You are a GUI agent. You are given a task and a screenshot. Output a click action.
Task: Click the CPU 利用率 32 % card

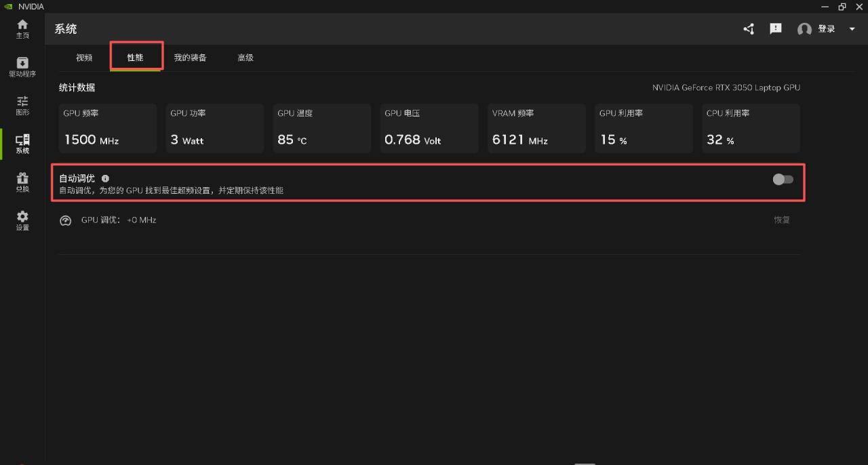point(751,128)
